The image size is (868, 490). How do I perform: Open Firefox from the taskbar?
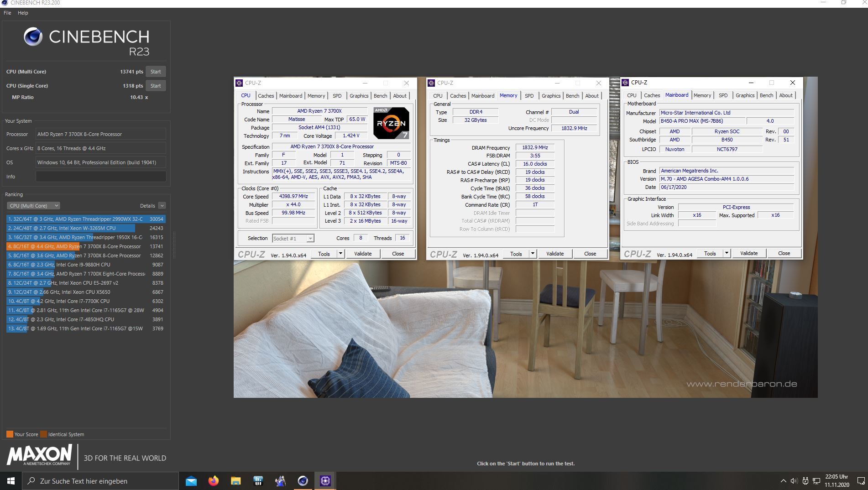coord(214,481)
